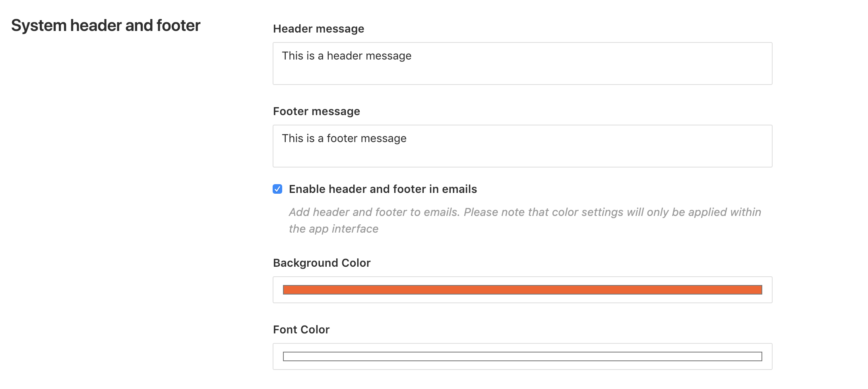Image resolution: width=868 pixels, height=389 pixels.
Task: Click the 'Enable header and footer in emails' label
Action: [x=383, y=189]
